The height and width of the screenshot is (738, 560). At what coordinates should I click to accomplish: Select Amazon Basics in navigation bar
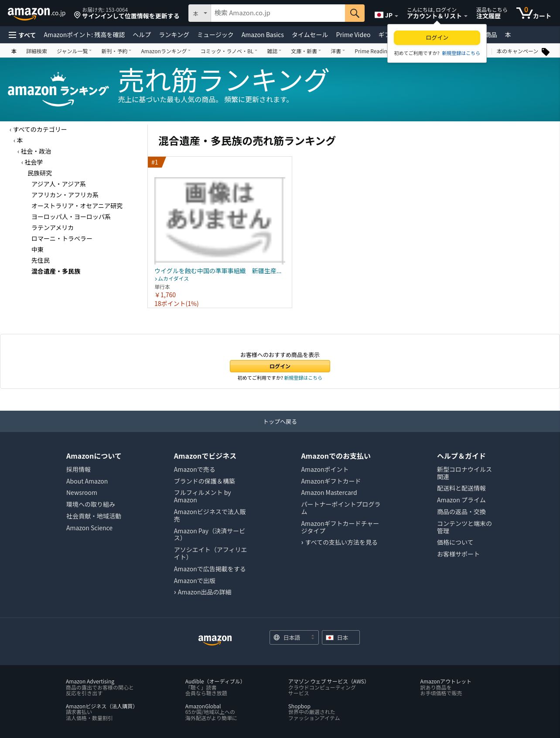click(x=263, y=35)
